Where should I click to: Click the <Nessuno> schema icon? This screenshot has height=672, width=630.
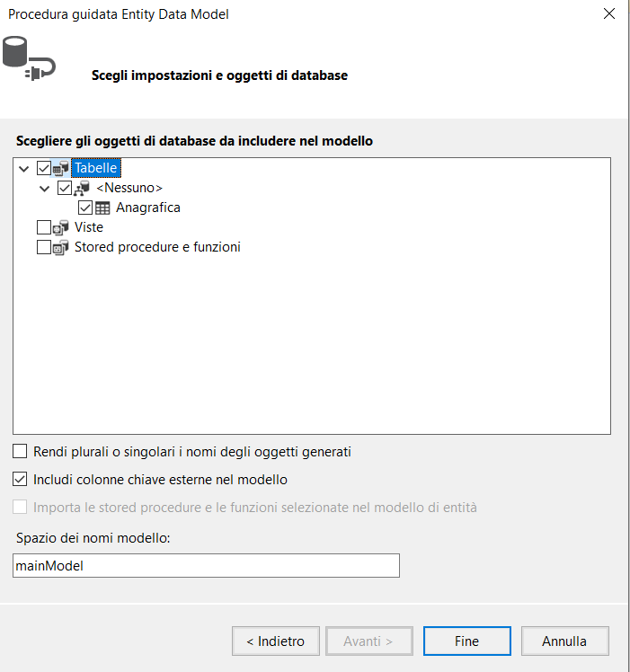82,188
